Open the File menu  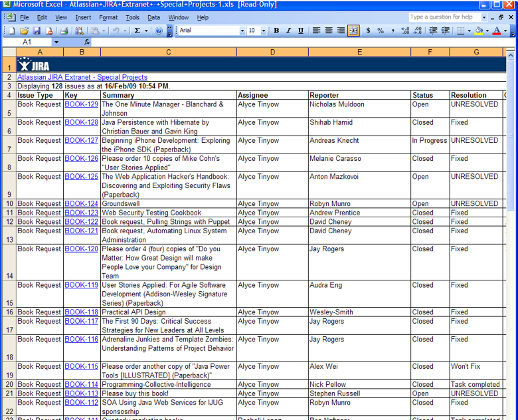click(x=25, y=17)
